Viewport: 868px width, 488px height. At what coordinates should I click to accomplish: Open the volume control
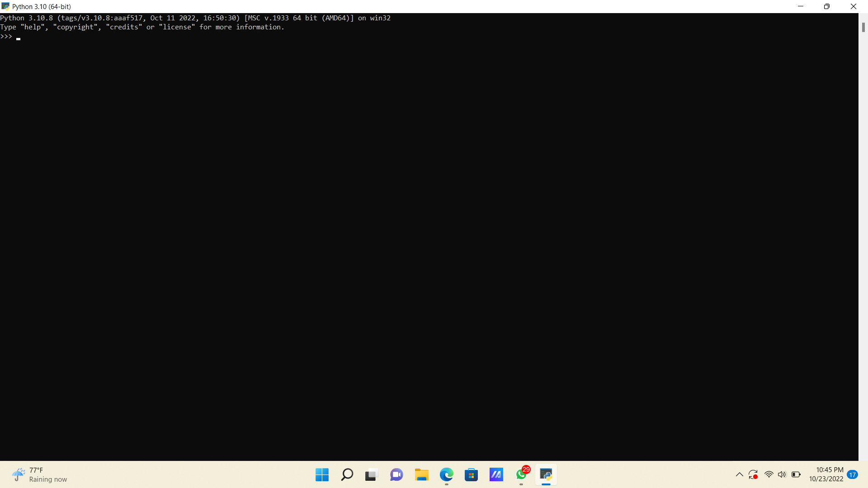coord(783,474)
